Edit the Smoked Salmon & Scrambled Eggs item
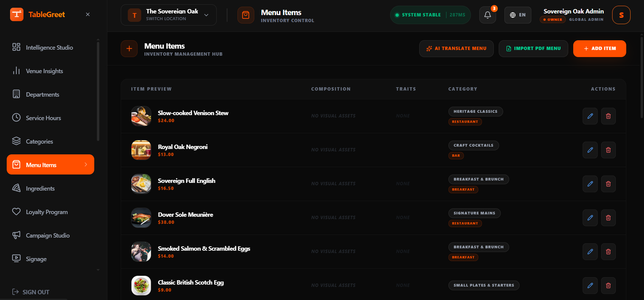 [590, 252]
